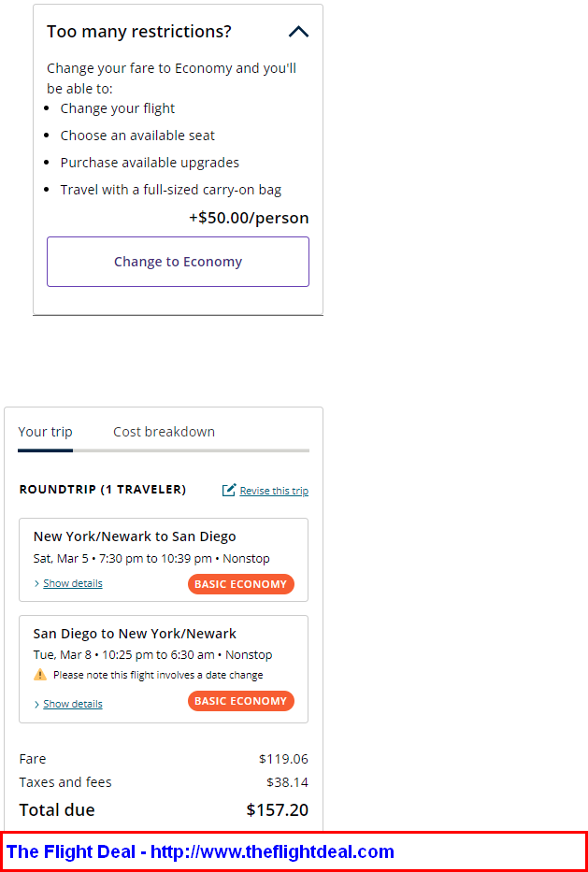
Task: Collapse the Too many restrictions panel chevron
Action: (x=299, y=32)
